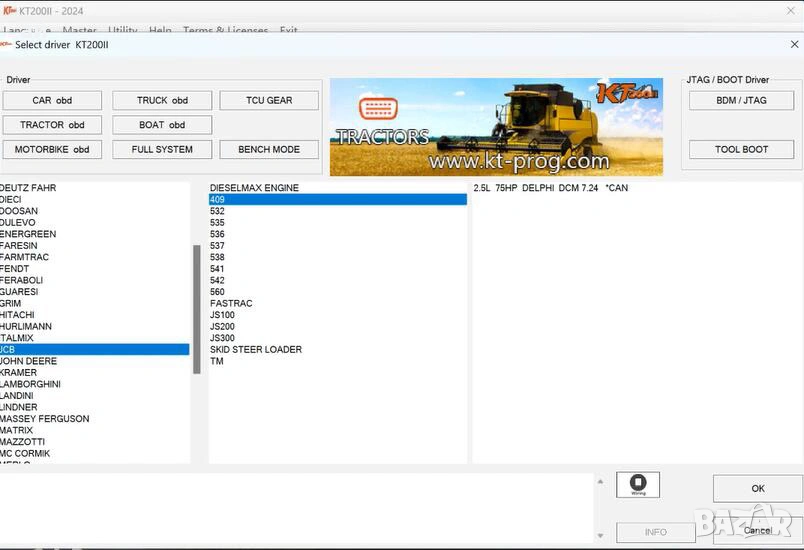The image size is (804, 550).
Task: Click the Wiring diagram icon button
Action: [x=638, y=485]
